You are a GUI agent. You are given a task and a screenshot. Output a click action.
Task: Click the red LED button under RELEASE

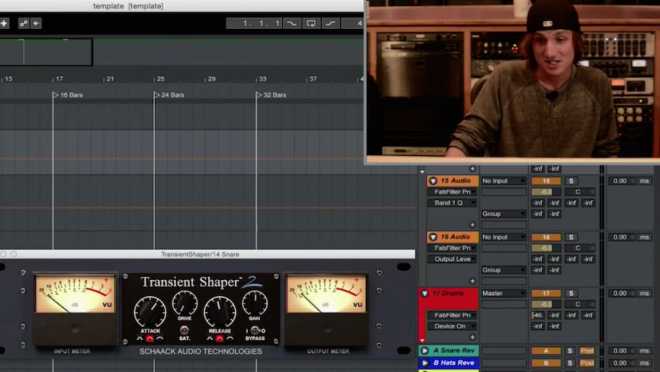(x=219, y=338)
